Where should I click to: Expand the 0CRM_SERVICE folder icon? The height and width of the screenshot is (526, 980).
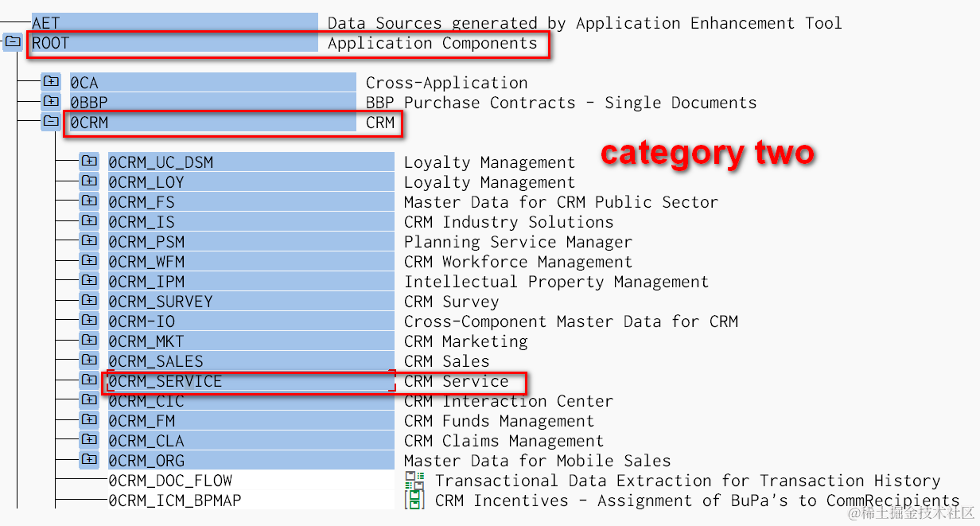pyautogui.click(x=89, y=380)
